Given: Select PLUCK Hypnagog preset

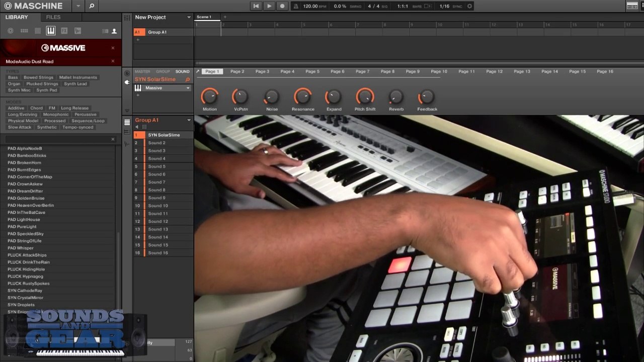Looking at the screenshot, I should pyautogui.click(x=25, y=276).
